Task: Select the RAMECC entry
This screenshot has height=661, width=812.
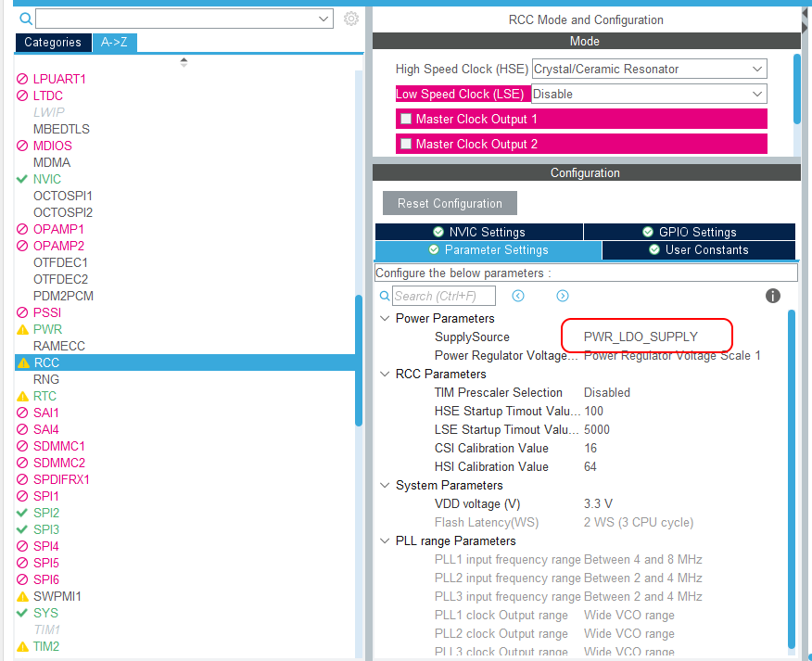Action: click(59, 346)
